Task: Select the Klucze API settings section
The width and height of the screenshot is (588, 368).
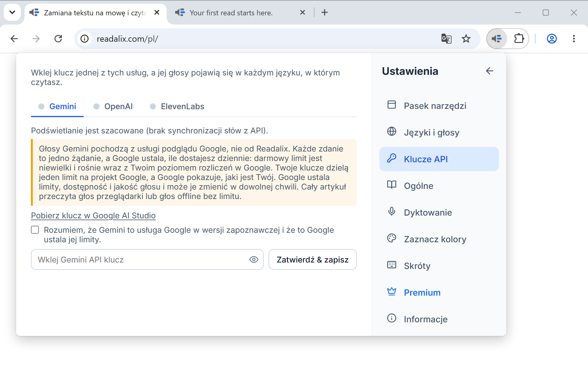Action: tap(439, 159)
